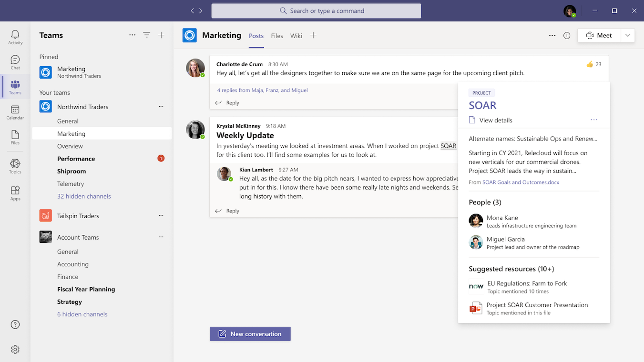Screen dimensions: 644x362
Task: Switch to the Wiki tab
Action: (x=296, y=35)
